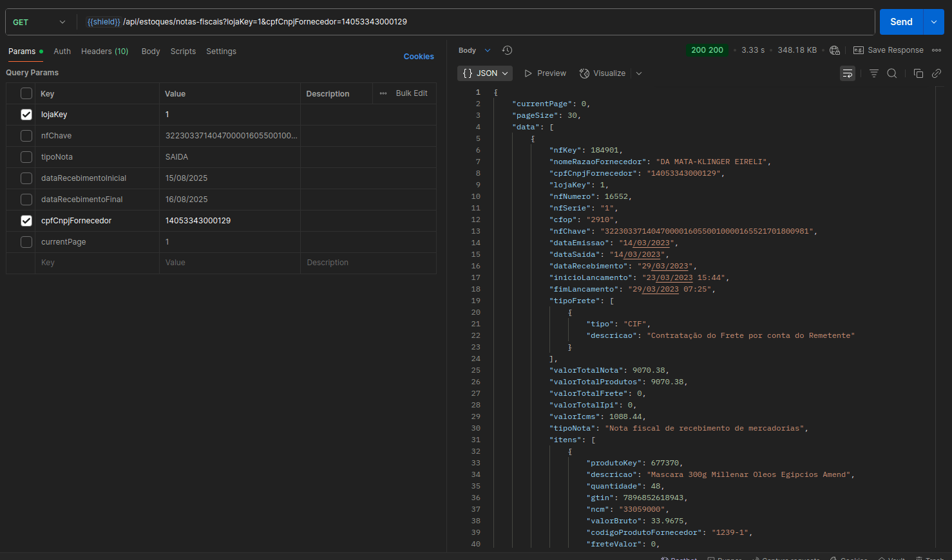Enable the dataRecebimentoInicial parameter

(x=26, y=178)
